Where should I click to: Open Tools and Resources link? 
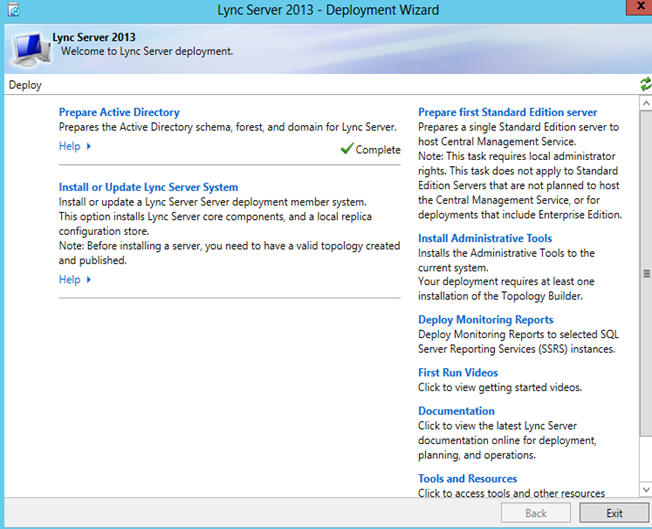click(467, 479)
